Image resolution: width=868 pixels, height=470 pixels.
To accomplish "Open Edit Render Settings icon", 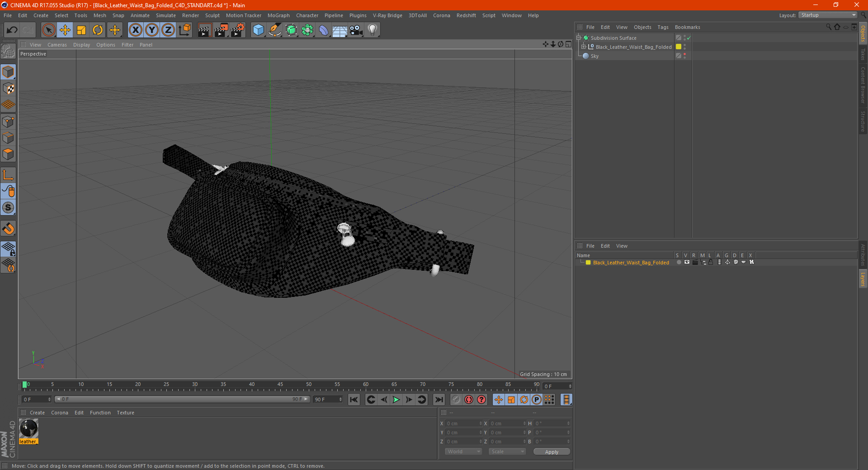I will coord(238,30).
